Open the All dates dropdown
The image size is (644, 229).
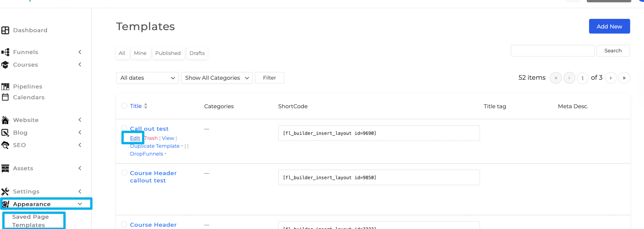[147, 78]
